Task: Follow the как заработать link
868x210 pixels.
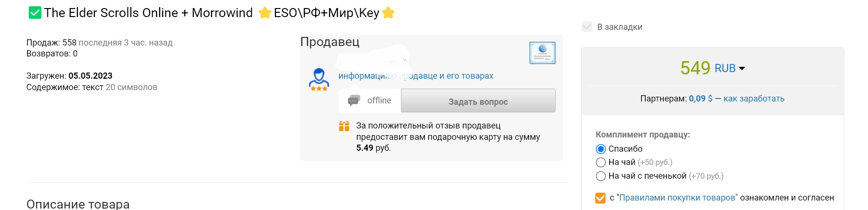Action: coord(754,99)
